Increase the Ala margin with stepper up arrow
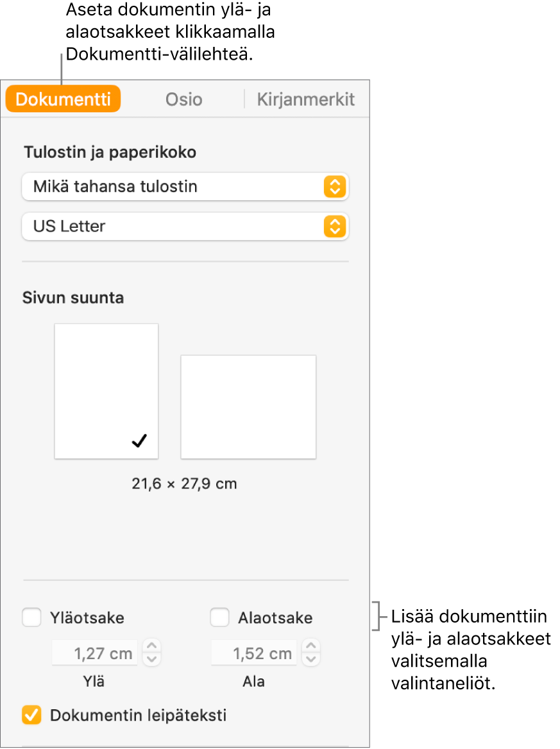The width and height of the screenshot is (560, 749). click(311, 646)
